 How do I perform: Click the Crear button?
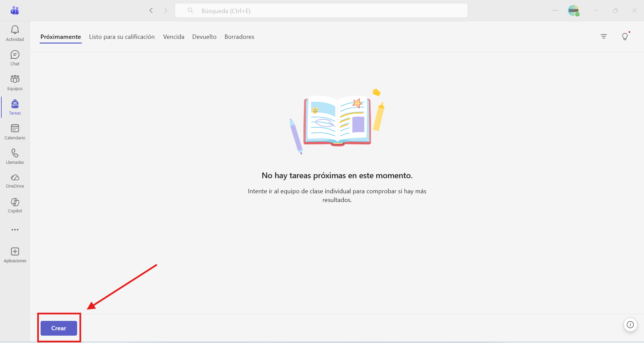coord(59,328)
